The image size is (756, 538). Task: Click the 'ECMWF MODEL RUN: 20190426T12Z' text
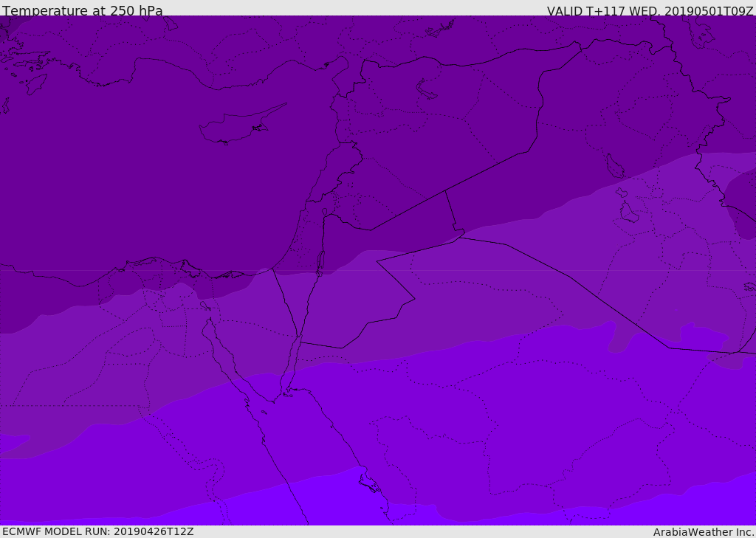tap(98, 531)
